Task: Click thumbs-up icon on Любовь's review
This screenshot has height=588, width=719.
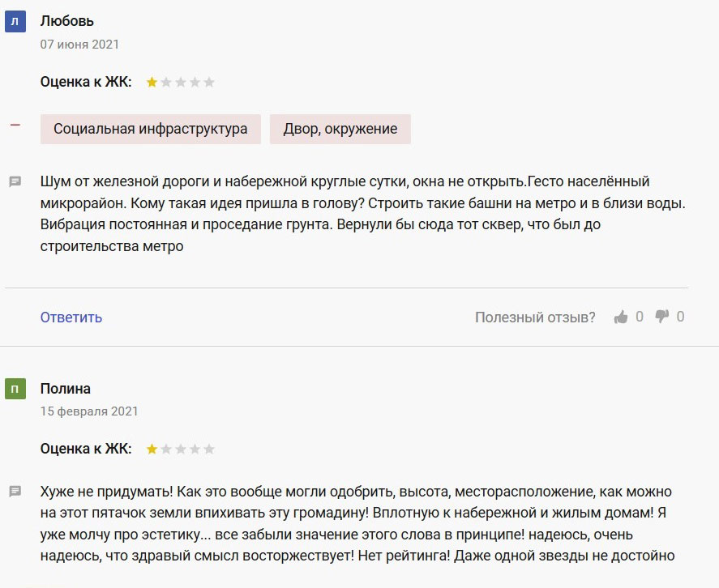Action: tap(620, 317)
